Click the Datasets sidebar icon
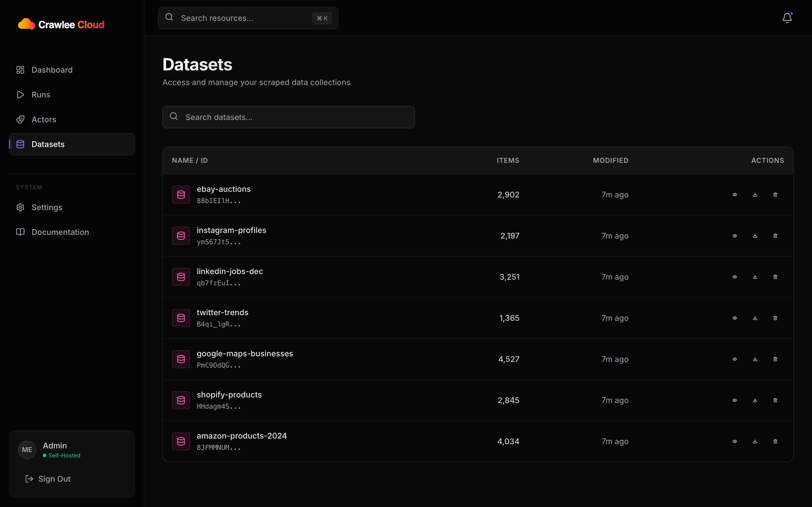The width and height of the screenshot is (812, 507). (x=20, y=144)
